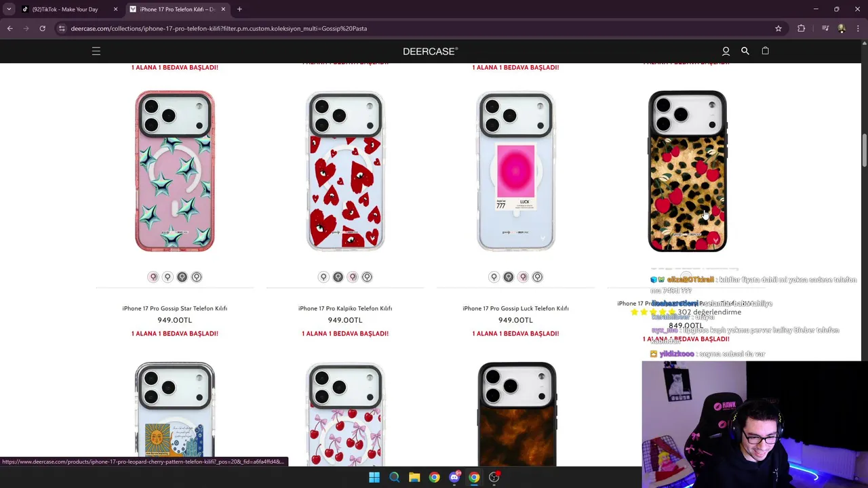
Task: Click the Deercase site search magnifier
Action: point(745,51)
